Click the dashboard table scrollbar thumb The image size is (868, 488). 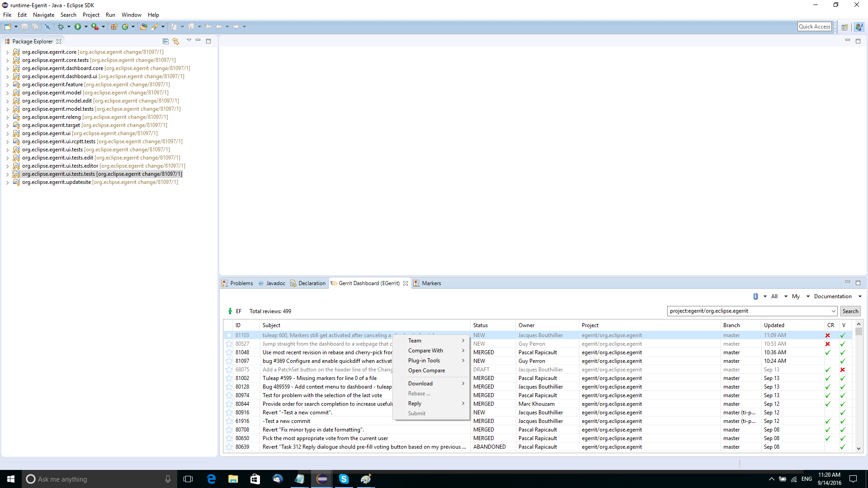pos(859,332)
